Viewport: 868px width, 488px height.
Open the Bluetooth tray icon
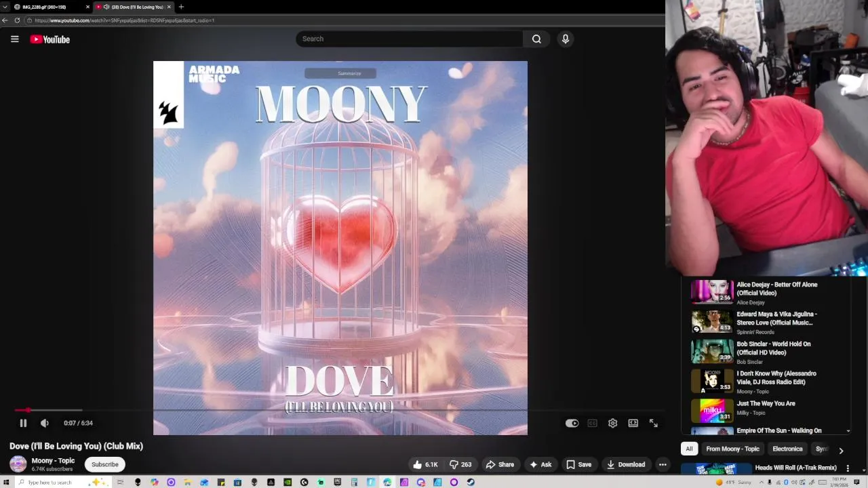pyautogui.click(x=786, y=483)
